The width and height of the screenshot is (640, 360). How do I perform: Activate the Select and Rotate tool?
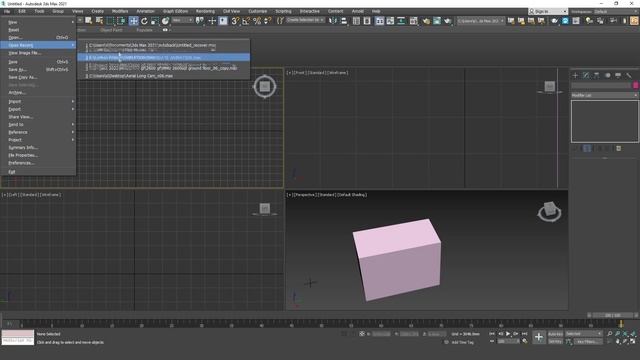144,21
